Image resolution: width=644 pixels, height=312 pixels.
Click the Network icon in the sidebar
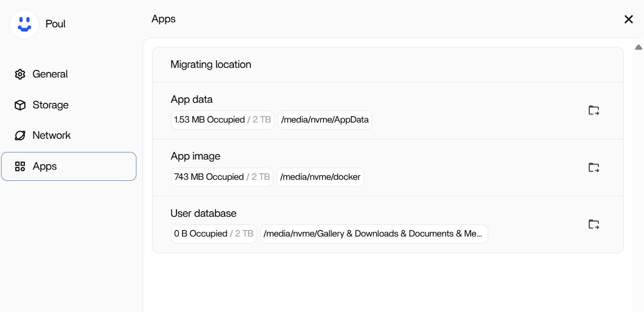20,135
